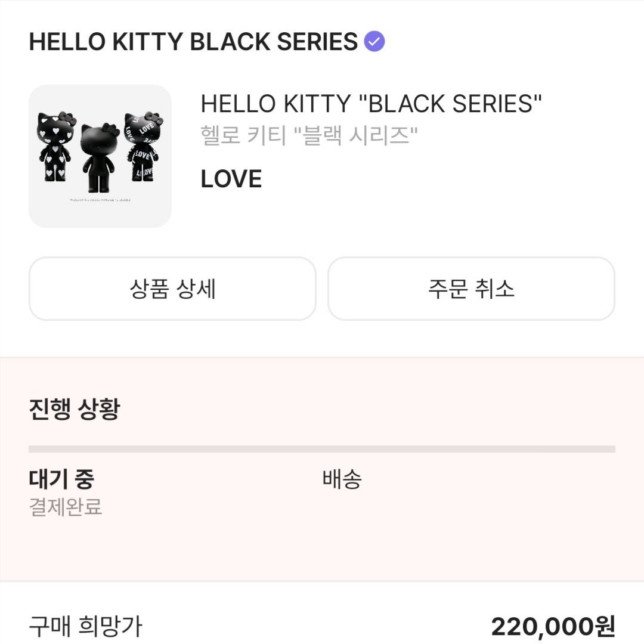Image resolution: width=644 pixels, height=644 pixels.
Task: Click the Korean title 헬로 키티 "블랙 시리즈"
Action: point(309,135)
